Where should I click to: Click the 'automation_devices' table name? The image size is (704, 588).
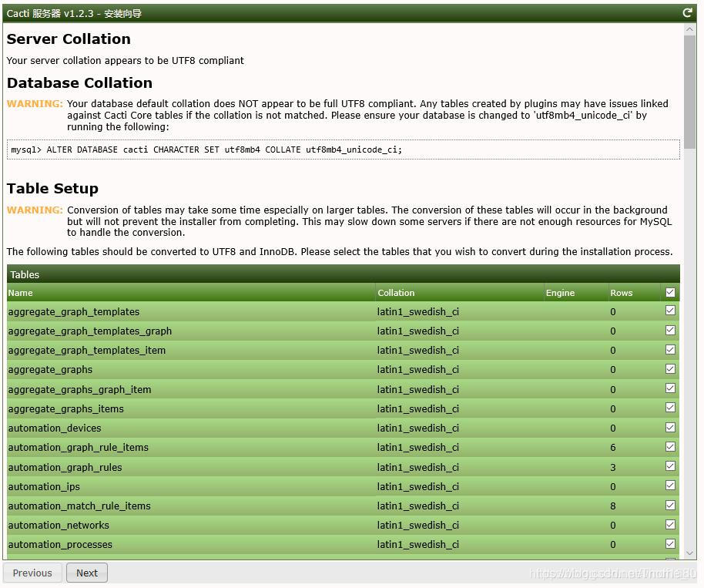(55, 428)
